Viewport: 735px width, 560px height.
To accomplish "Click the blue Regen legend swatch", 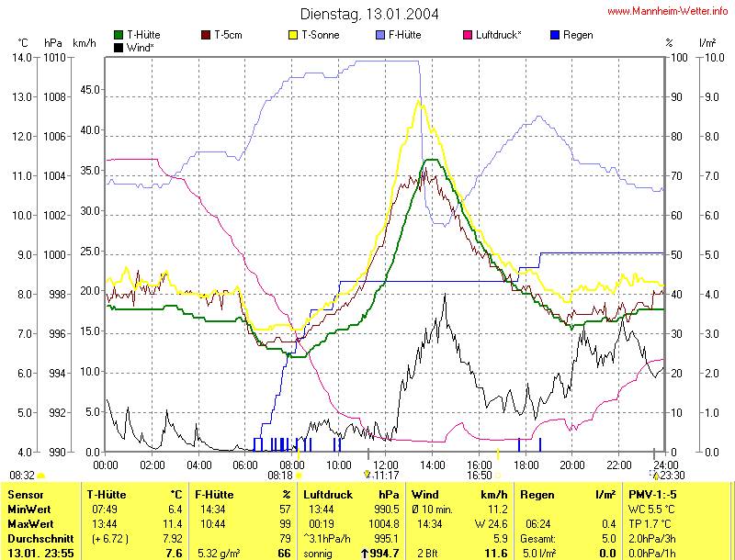I will [555, 35].
